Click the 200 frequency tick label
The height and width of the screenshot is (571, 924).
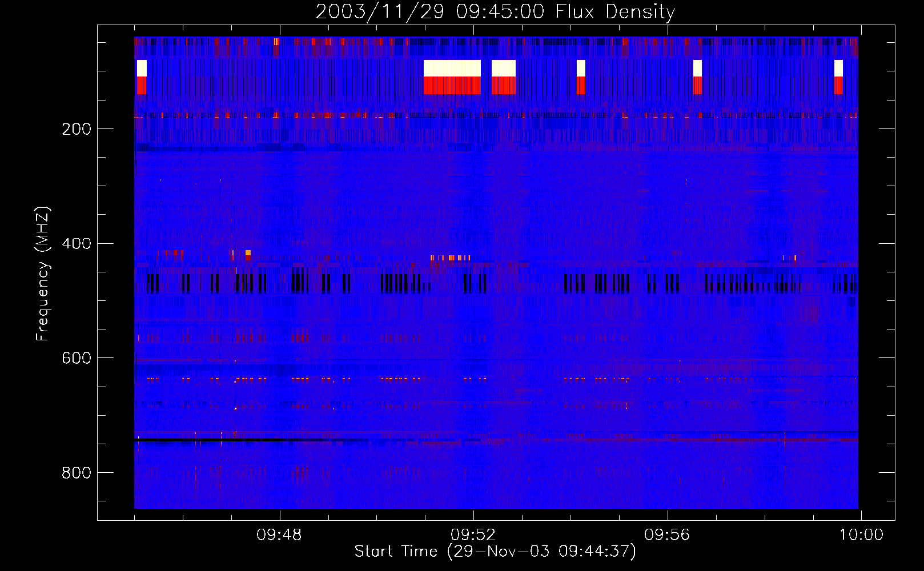click(x=77, y=129)
